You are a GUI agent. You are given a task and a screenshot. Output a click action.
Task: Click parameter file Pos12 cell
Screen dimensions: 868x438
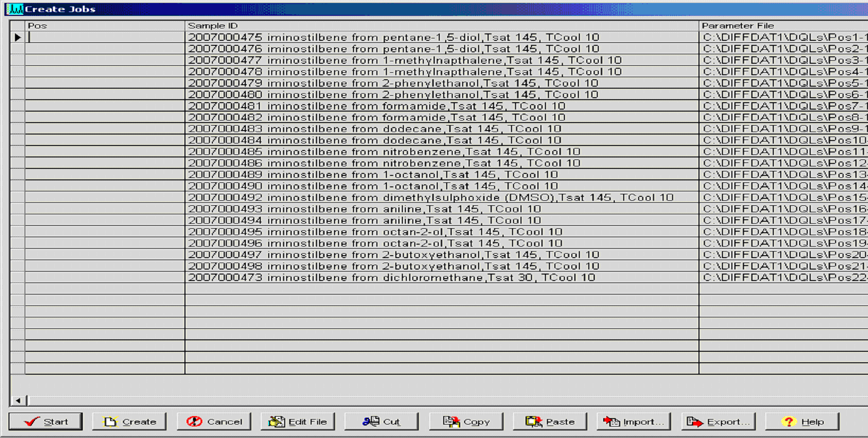point(784,163)
